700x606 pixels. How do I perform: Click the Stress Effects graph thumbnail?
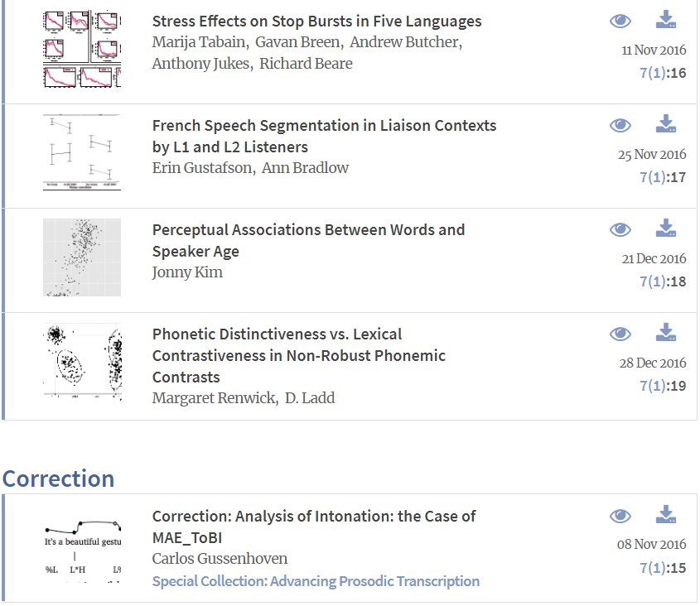(x=82, y=49)
